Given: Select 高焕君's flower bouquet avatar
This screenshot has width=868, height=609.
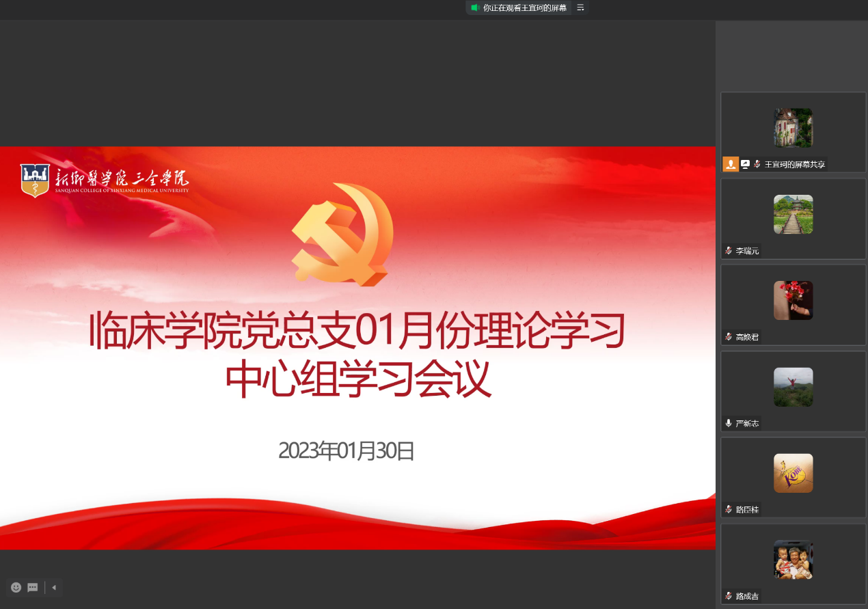Looking at the screenshot, I should pyautogui.click(x=793, y=301).
